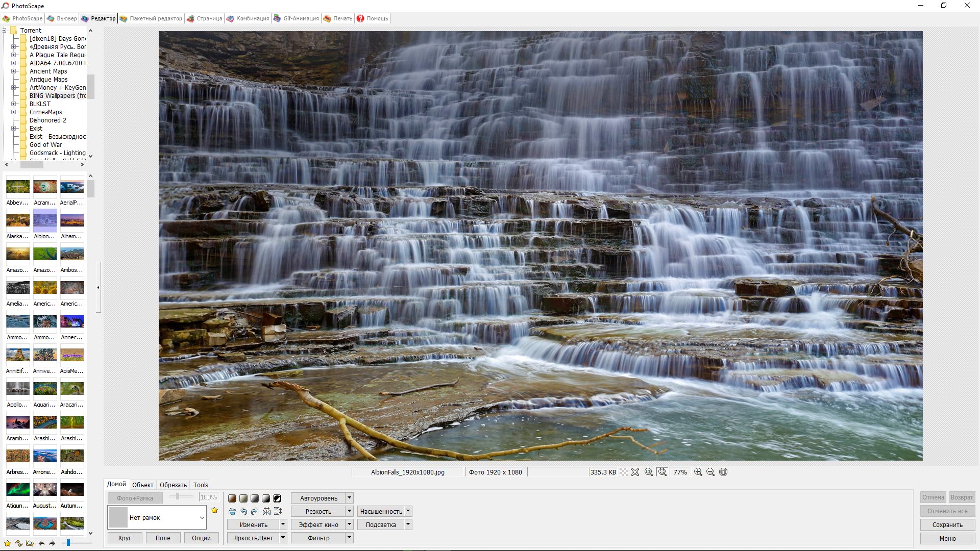Image resolution: width=980 pixels, height=551 pixels.
Task: Toggle the checkerboard transparency background
Action: click(x=624, y=472)
